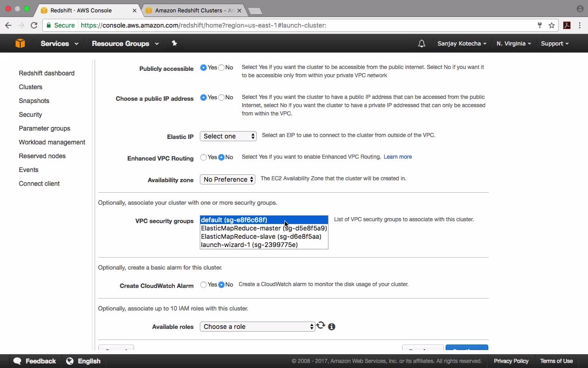Choose No for Create CloudWatch Alarm

click(x=221, y=285)
